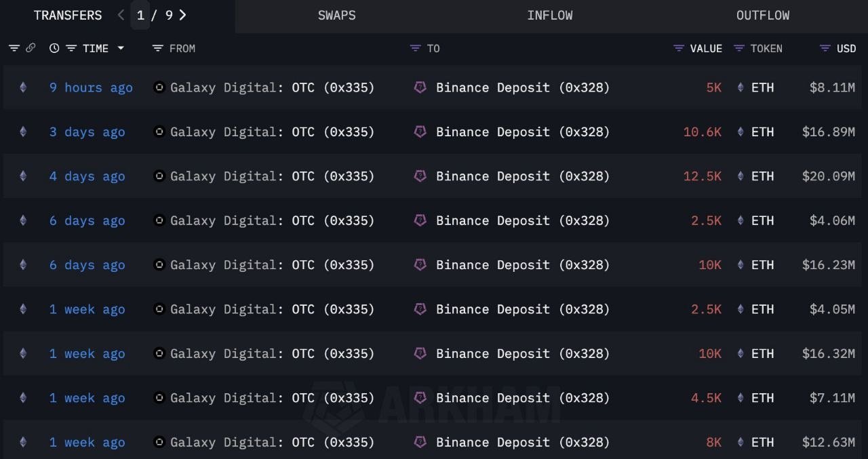868x459 pixels.
Task: Click the clock icon beside TIME
Action: coord(54,48)
